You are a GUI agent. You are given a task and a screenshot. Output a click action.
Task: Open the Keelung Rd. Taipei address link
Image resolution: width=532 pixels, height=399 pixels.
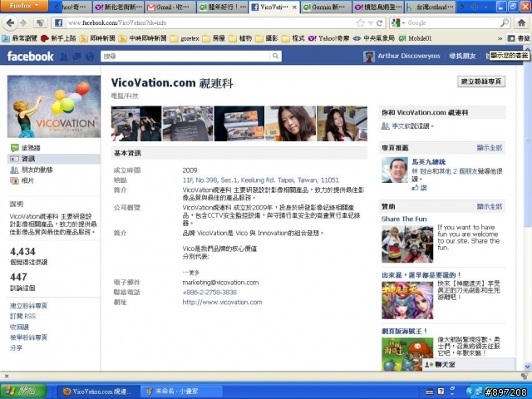[260, 180]
